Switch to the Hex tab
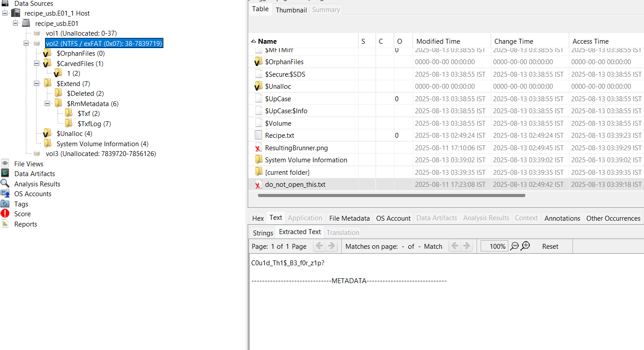The image size is (644, 350). point(257,218)
